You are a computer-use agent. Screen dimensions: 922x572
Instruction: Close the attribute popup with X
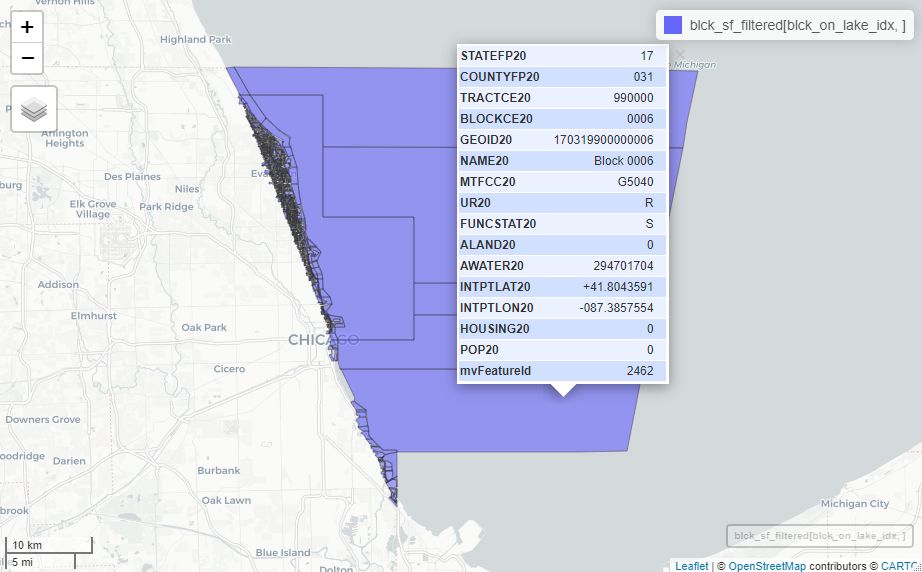click(x=680, y=55)
